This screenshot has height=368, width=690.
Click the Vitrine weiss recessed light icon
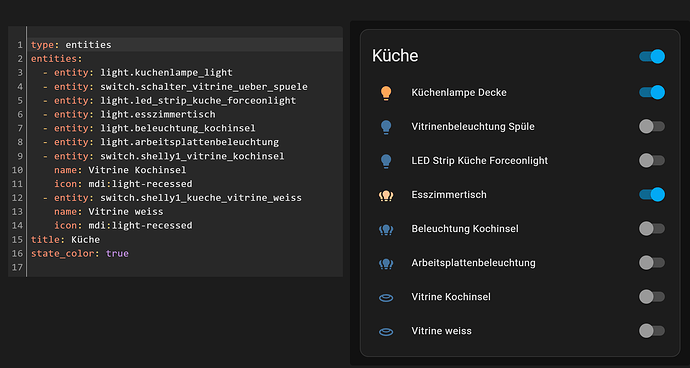[385, 331]
